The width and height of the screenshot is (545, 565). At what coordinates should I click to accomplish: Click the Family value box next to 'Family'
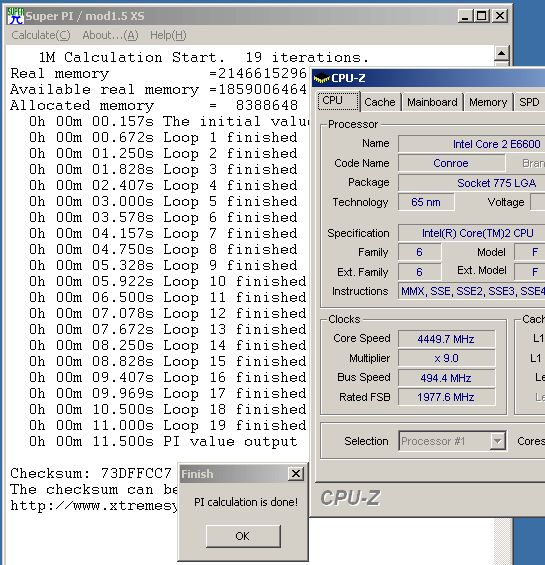(x=420, y=252)
